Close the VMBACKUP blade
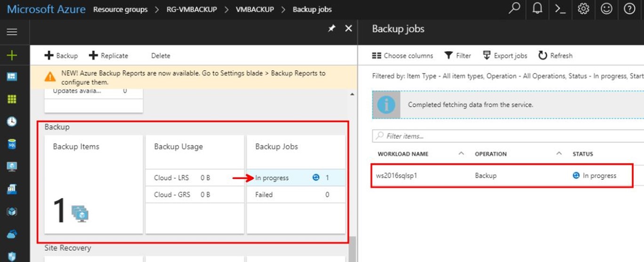This screenshot has width=644, height=262. click(348, 29)
